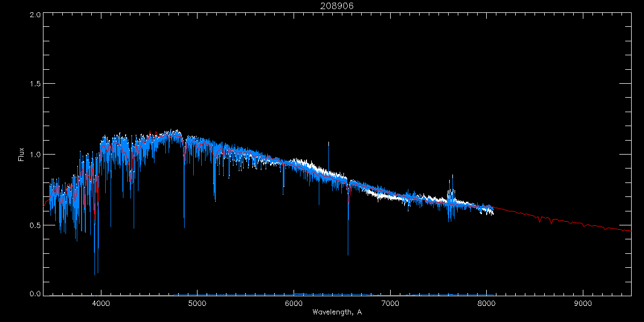Click the 2.0 y-axis tick label
644x322 pixels.
pyautogui.click(x=35, y=14)
